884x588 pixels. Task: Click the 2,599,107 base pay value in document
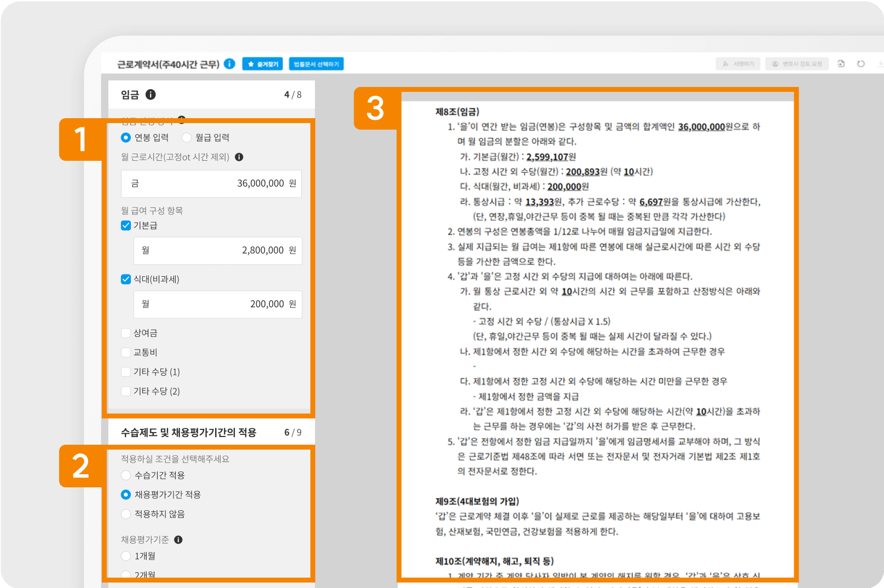547,157
